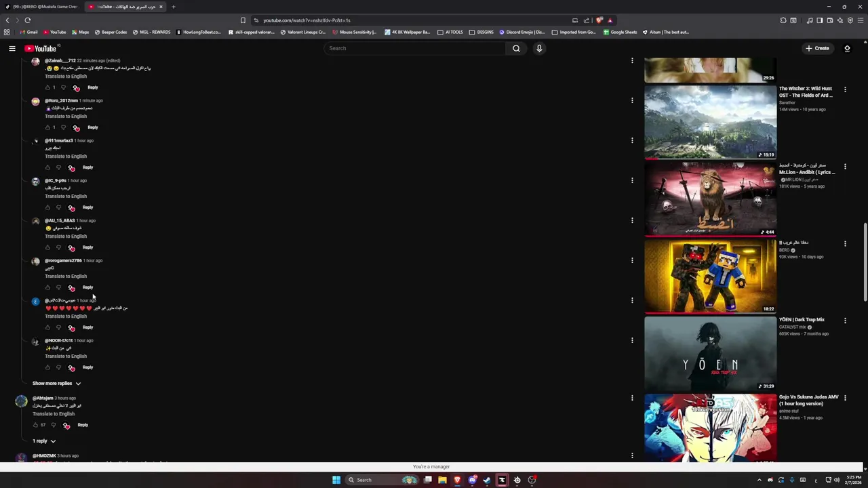Heart the comment by @Roro_2012mm
868x488 pixels.
(76, 128)
